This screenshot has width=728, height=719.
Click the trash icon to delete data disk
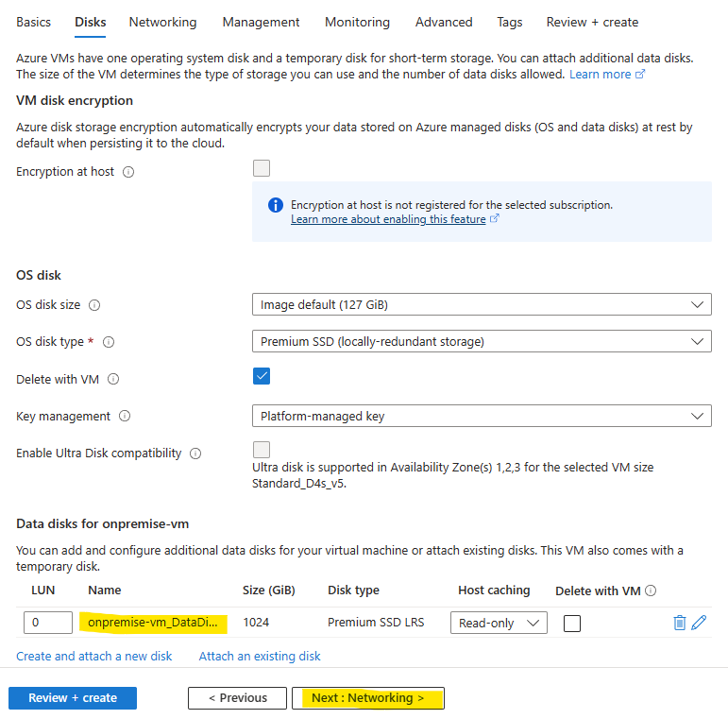679,623
